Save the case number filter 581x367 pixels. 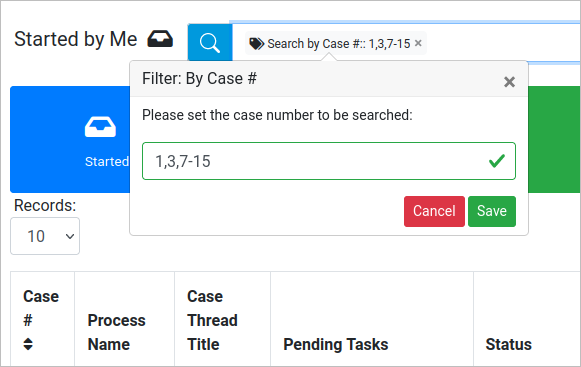coord(492,211)
